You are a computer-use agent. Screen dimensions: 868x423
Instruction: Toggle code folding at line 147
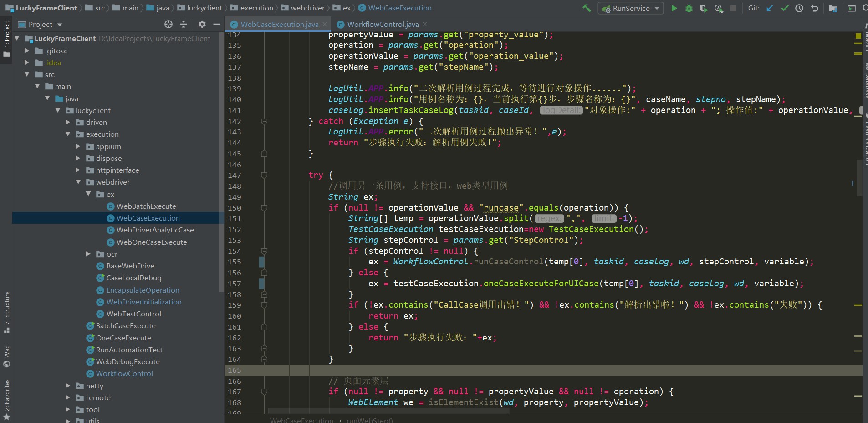coord(264,175)
